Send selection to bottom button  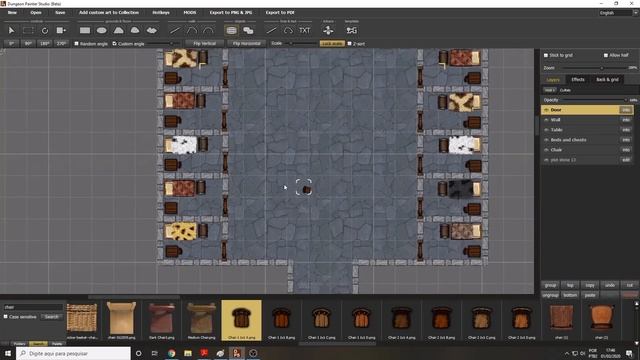[x=570, y=295]
